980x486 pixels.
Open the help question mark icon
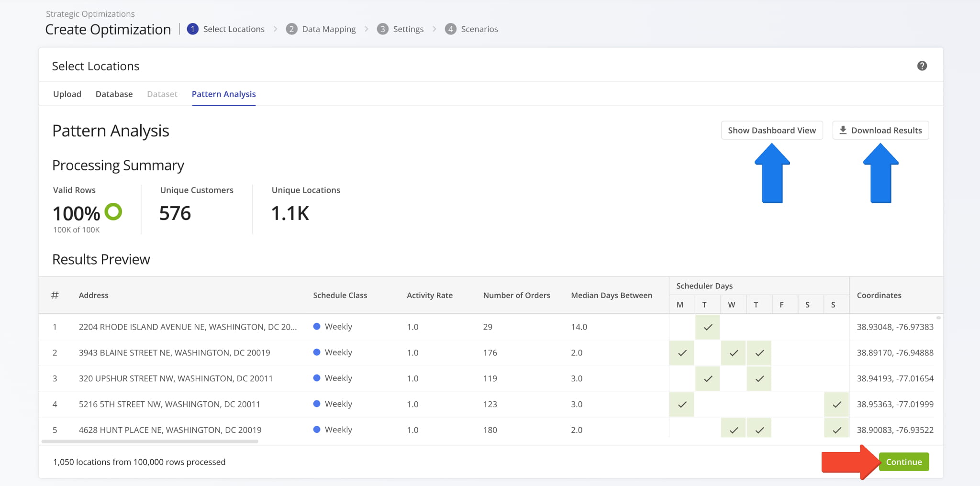(x=922, y=66)
